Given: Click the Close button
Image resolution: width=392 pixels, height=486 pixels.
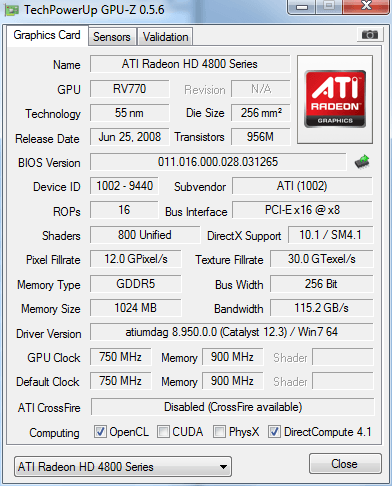Looking at the screenshot, I should [345, 464].
